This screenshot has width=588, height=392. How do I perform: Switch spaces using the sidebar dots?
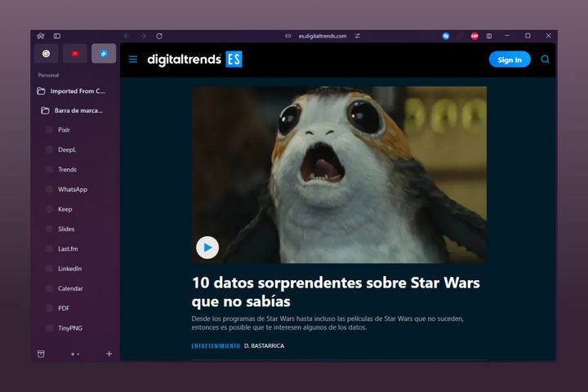[x=75, y=354]
